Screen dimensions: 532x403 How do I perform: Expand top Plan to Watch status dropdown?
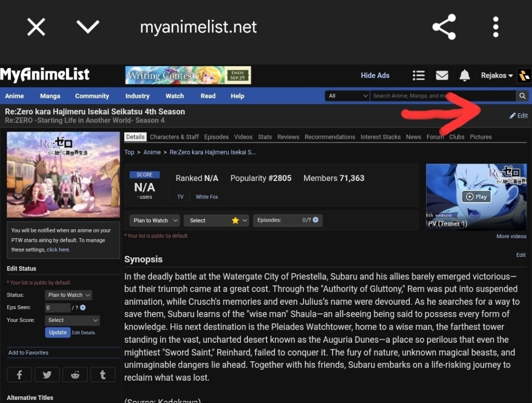154,220
